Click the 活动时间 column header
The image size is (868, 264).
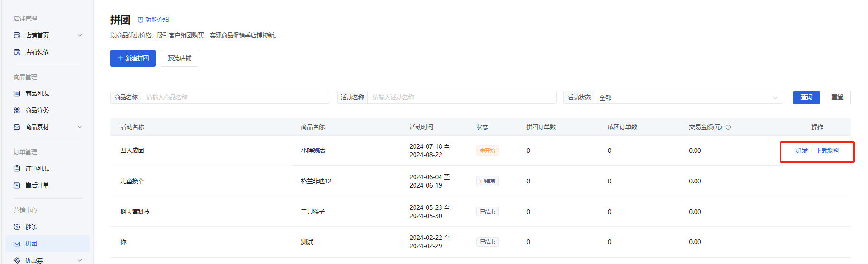pyautogui.click(x=421, y=127)
